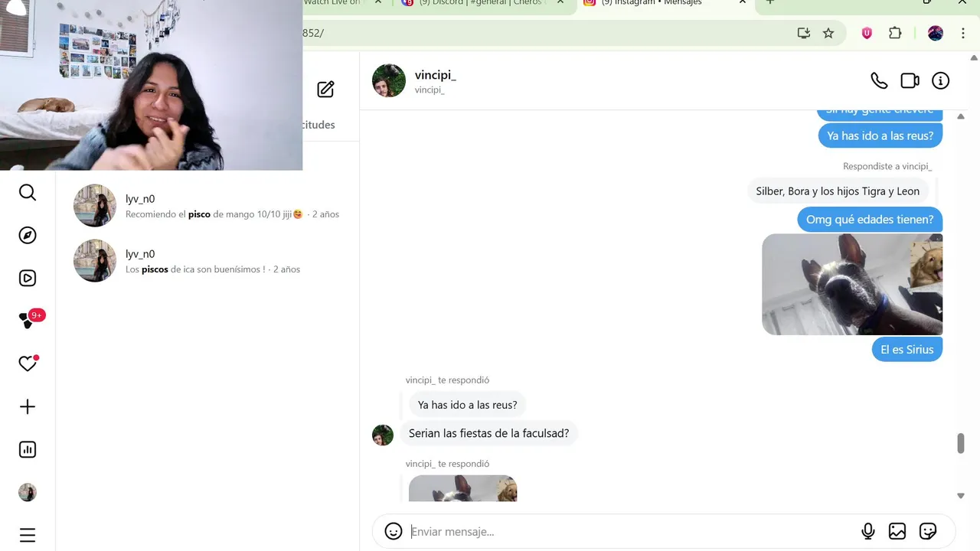
Task: Open the hamburger More menu in sidebar
Action: coord(28,536)
